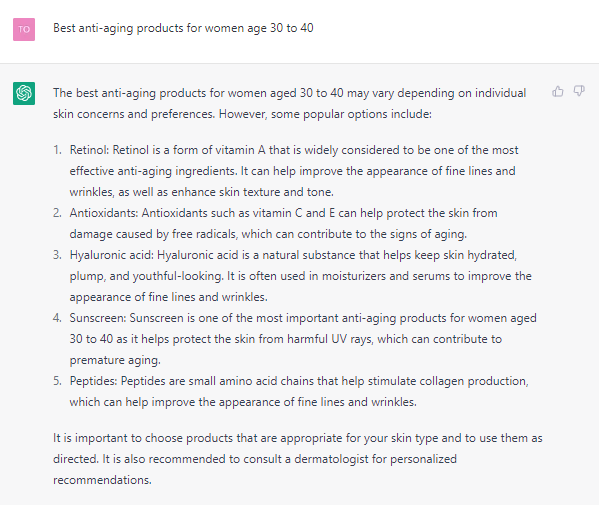
Task: Click the user prompt about anti-aging products
Action: tap(183, 28)
